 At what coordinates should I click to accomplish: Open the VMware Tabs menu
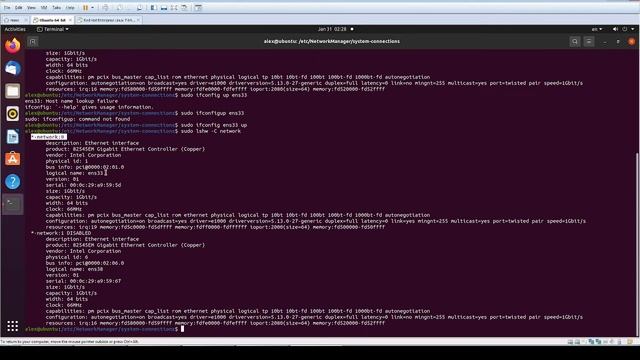57,8
